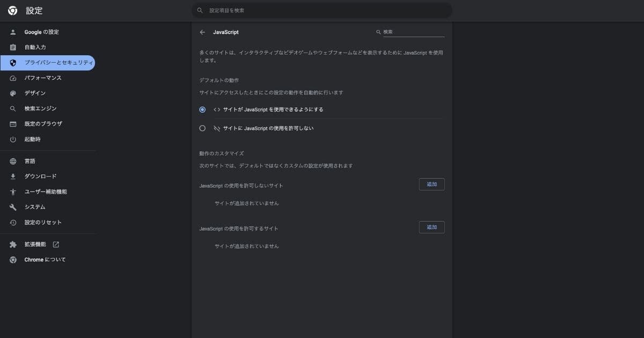Click 追加 for JavaScript の使用を許可しないサイト

431,185
